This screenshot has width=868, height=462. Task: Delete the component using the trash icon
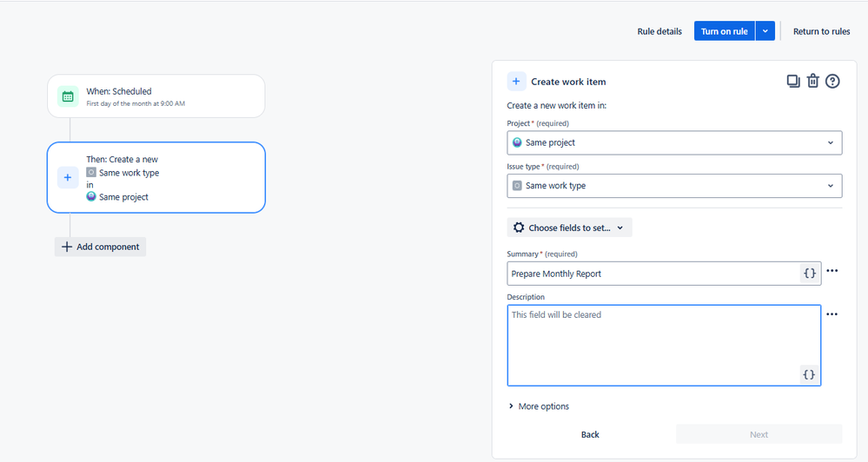(x=812, y=82)
